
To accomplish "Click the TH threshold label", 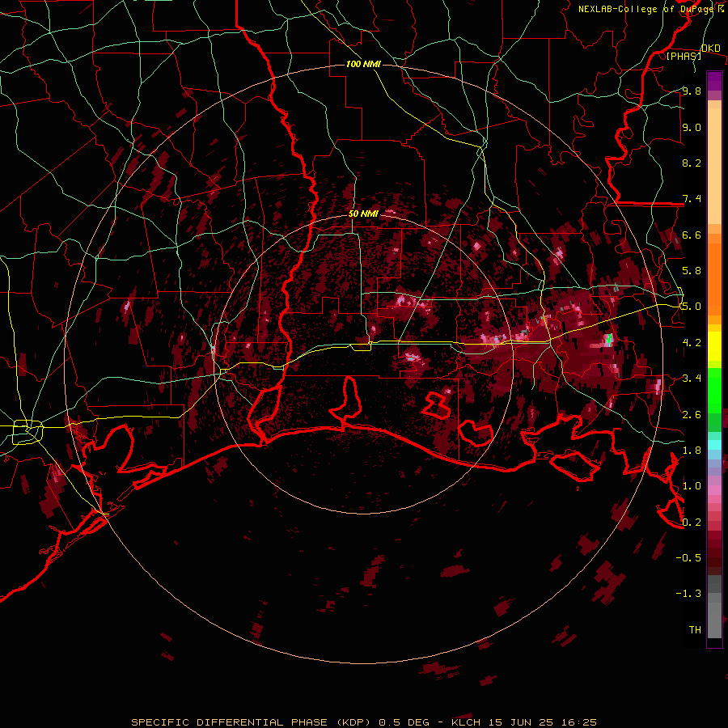I will (695, 629).
